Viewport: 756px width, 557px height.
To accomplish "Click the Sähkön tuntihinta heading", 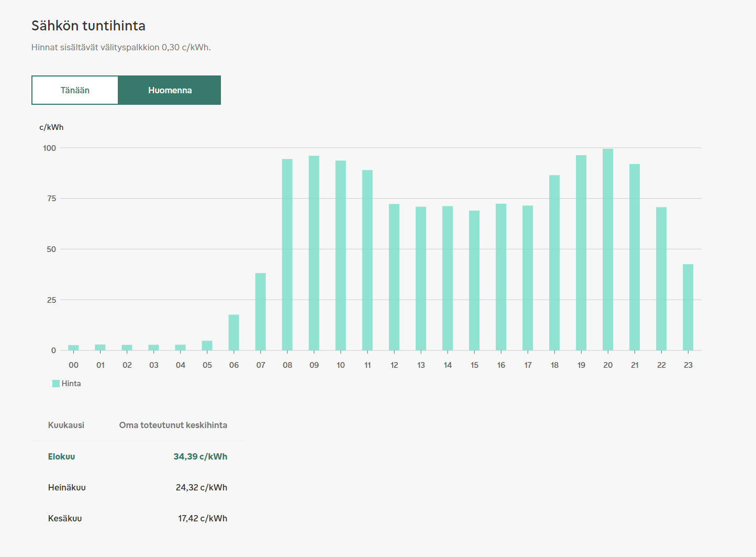I will 88,26.
